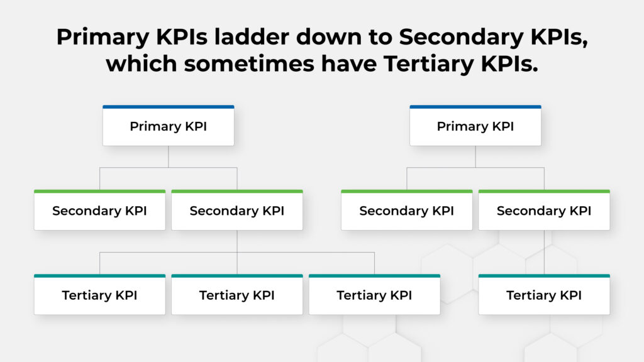Select the leftmost Secondary KPI box

pyautogui.click(x=100, y=210)
